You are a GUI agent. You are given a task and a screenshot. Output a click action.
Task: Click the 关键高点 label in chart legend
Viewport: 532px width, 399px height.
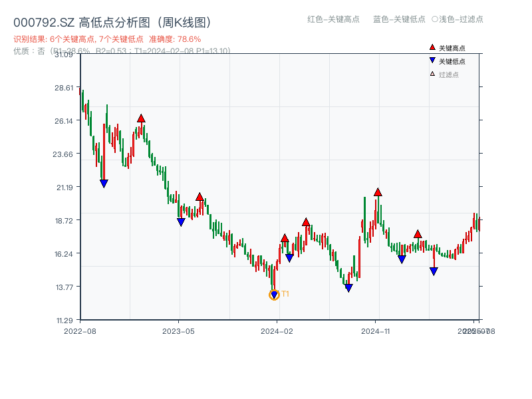[x=452, y=48]
